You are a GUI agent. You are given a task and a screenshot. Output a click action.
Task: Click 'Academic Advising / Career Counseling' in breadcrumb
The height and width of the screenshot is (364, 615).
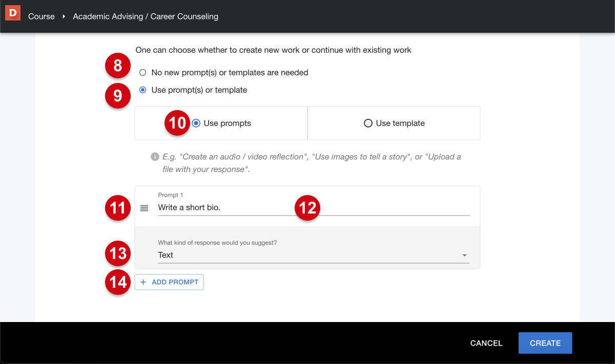click(x=146, y=16)
